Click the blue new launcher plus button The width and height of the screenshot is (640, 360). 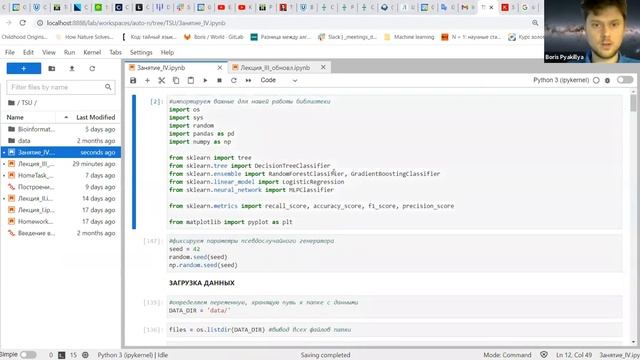pyautogui.click(x=24, y=69)
